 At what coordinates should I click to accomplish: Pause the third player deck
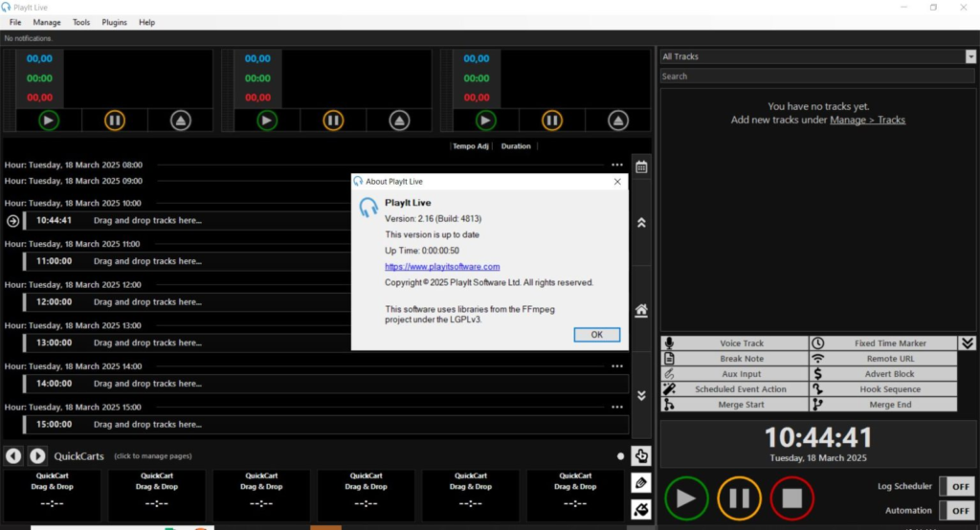click(x=552, y=120)
